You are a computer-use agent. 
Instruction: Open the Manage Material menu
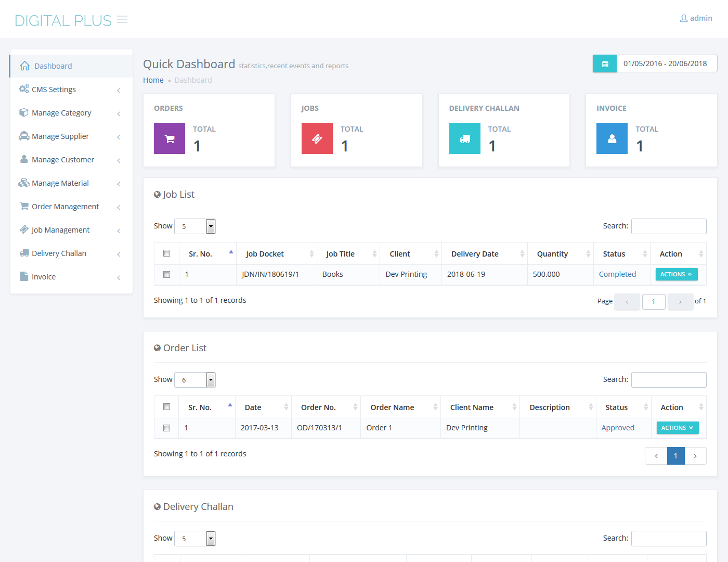(71, 183)
